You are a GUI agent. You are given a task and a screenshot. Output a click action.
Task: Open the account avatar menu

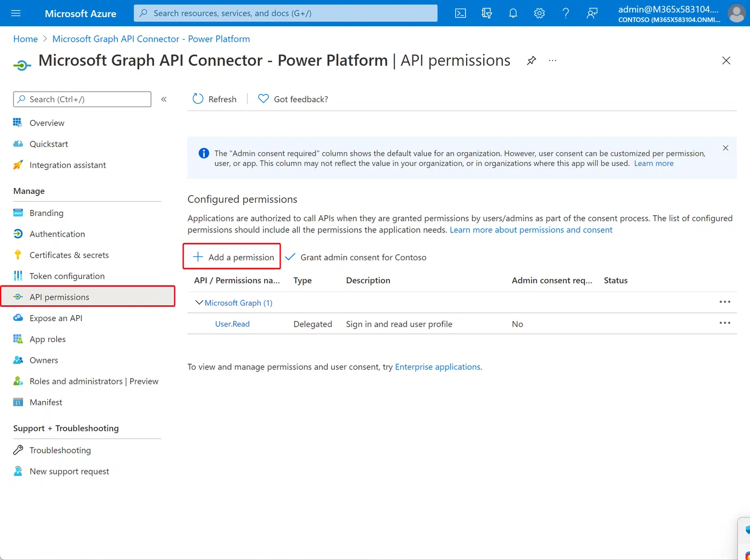tap(737, 13)
